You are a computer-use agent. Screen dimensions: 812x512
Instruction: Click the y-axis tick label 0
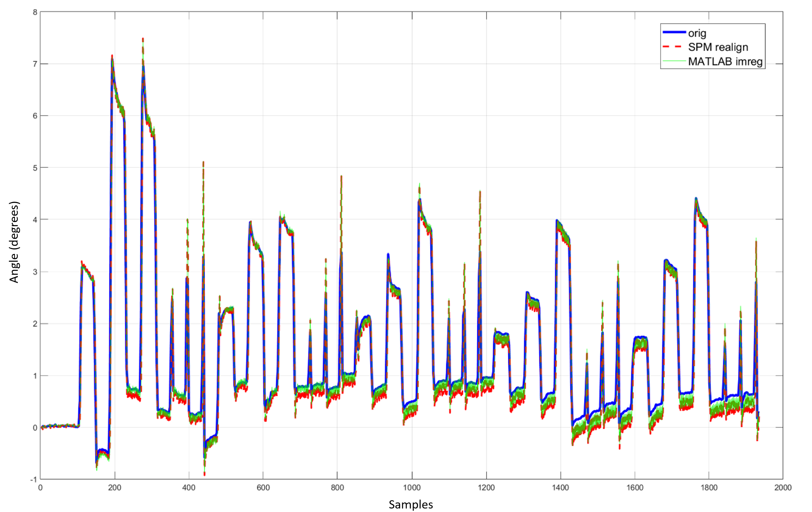pos(35,428)
